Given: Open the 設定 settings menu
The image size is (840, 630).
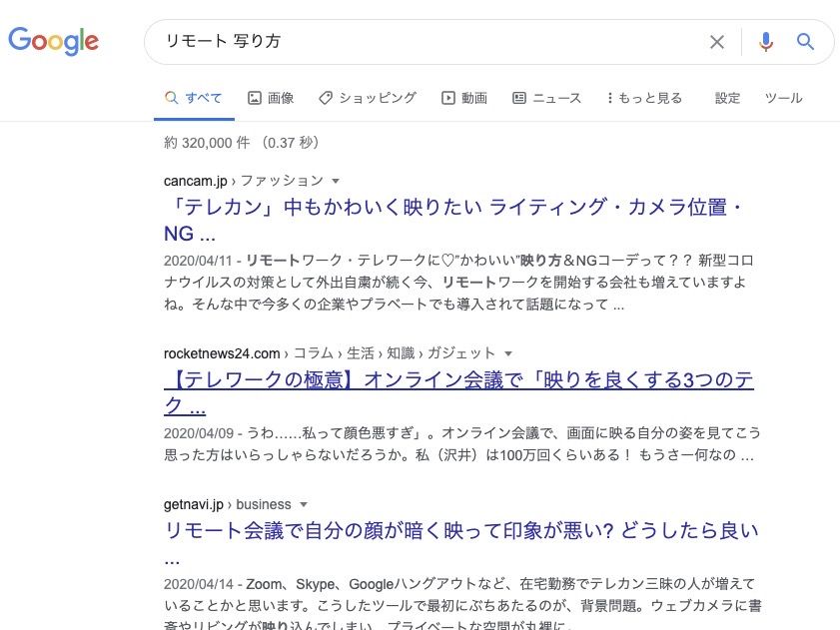Looking at the screenshot, I should [728, 98].
